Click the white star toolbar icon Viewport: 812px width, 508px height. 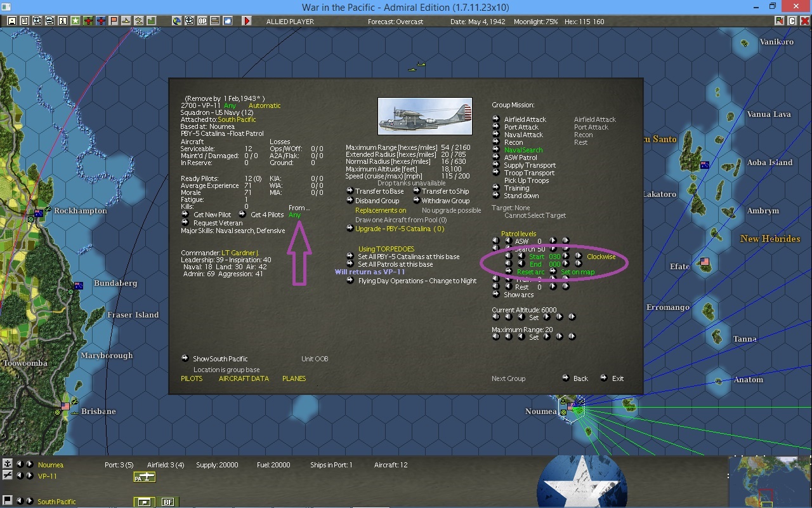pos(75,21)
